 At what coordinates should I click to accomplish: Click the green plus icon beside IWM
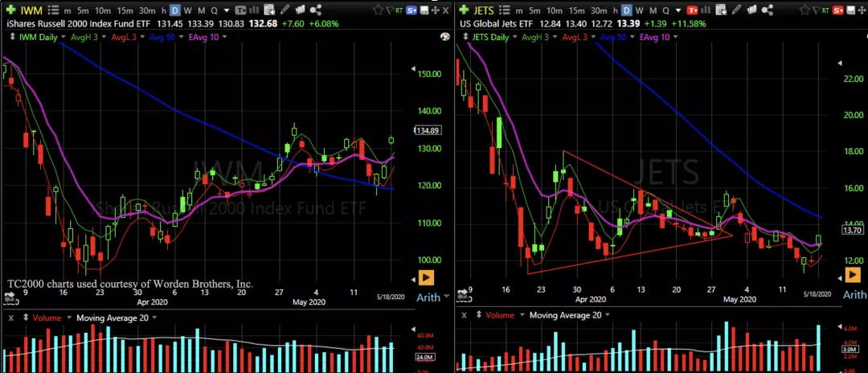[x=12, y=9]
